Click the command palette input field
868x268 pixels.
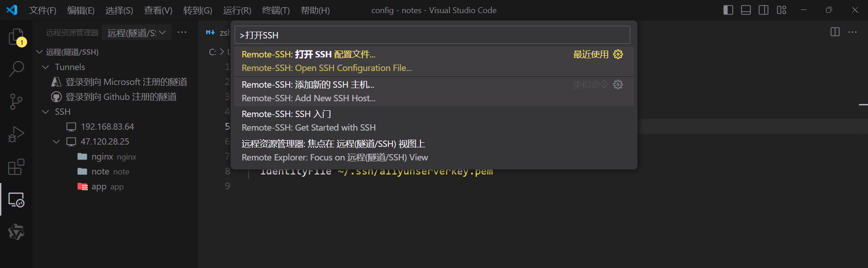(432, 35)
